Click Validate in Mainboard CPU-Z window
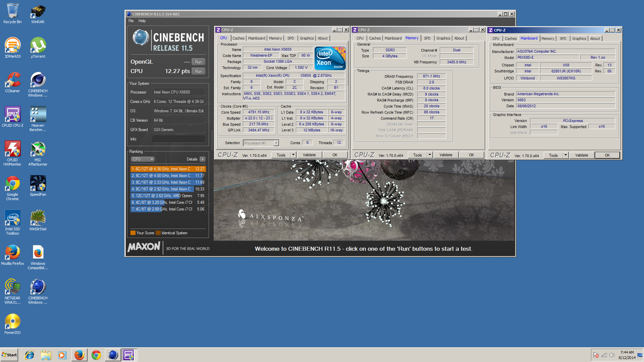The height and width of the screenshot is (362, 644). click(x=582, y=156)
